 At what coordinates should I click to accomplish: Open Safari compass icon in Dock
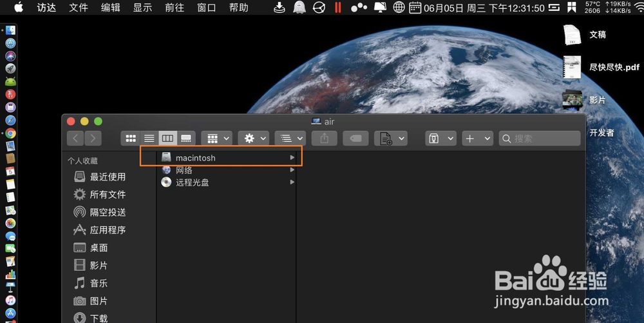10,120
